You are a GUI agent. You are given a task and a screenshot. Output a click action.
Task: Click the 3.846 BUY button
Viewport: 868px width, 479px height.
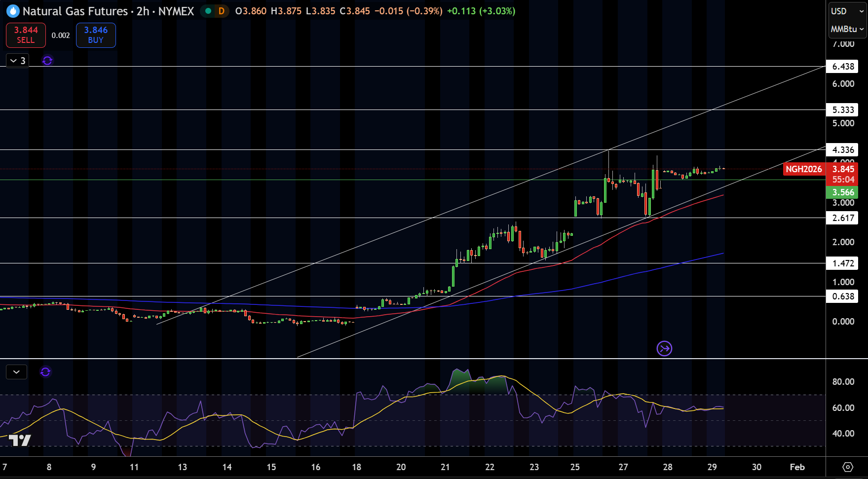(x=96, y=35)
